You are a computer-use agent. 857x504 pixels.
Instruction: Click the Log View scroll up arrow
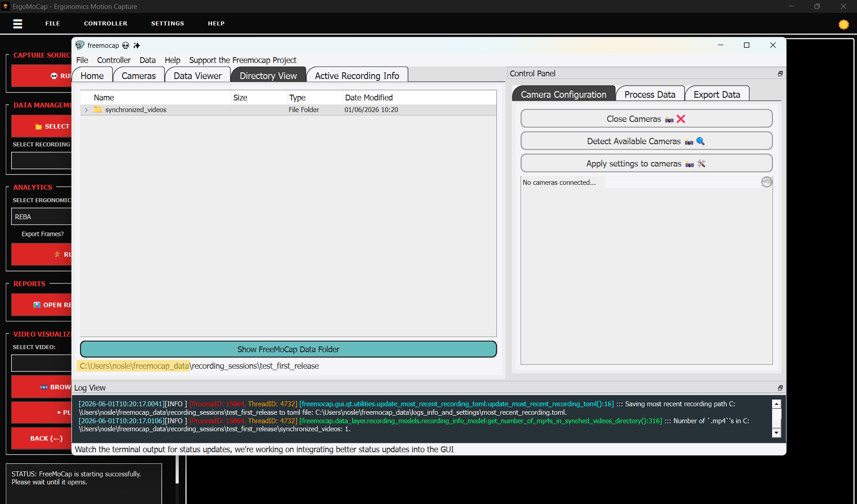[777, 404]
